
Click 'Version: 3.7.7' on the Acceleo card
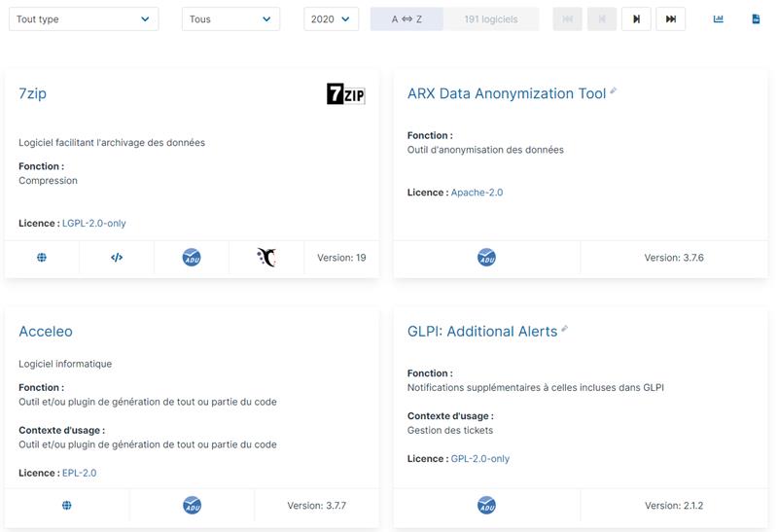point(317,505)
